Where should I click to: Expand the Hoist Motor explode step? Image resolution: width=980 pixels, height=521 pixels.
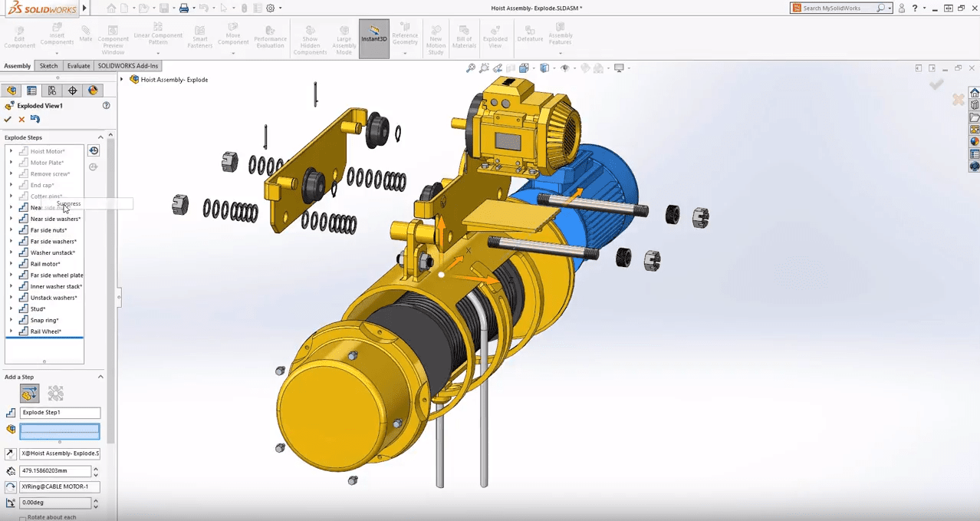point(11,151)
